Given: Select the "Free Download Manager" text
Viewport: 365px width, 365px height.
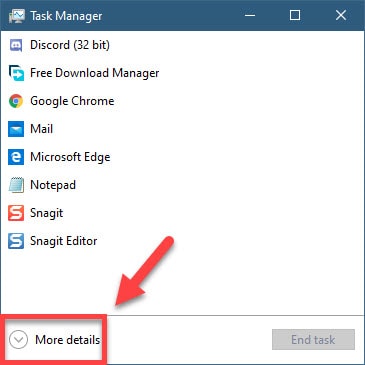Looking at the screenshot, I should [x=95, y=73].
